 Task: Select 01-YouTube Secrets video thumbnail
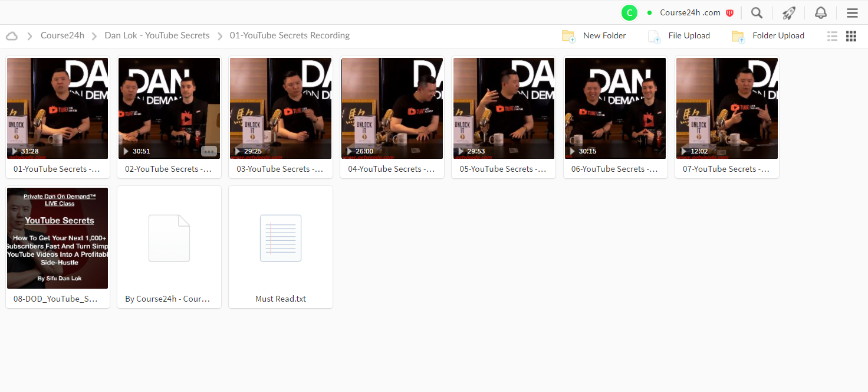pos(58,108)
